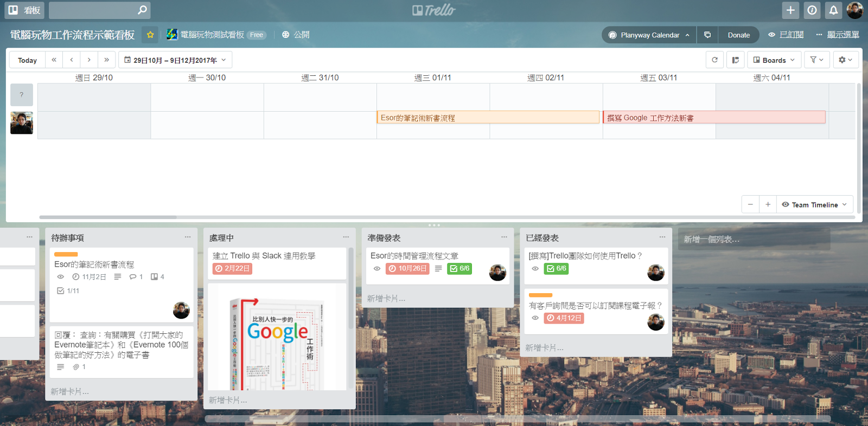Click the Trello logo in header

tap(434, 10)
